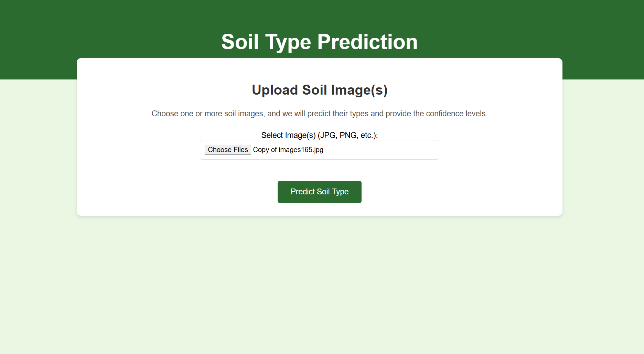
Task: Click the word Upload in the card heading
Action: coord(275,90)
